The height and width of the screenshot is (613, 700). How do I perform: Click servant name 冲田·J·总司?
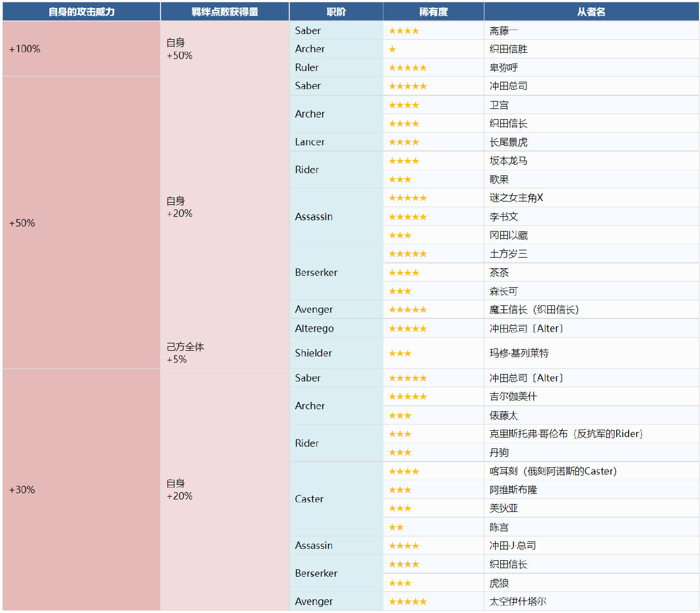click(513, 545)
